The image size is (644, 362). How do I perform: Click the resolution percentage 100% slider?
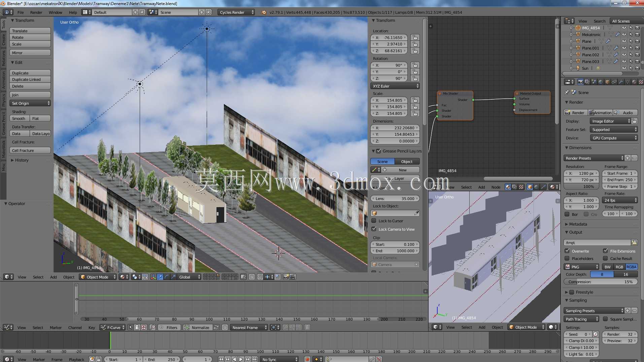[x=581, y=187]
